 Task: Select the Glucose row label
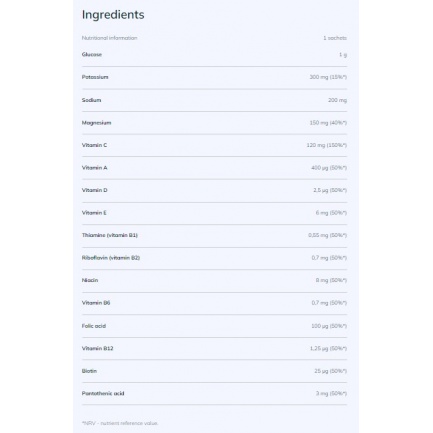92,54
